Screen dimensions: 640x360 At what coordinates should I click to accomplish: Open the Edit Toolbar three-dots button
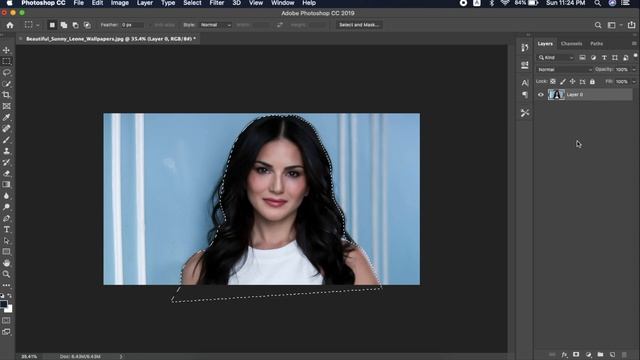pos(7,285)
